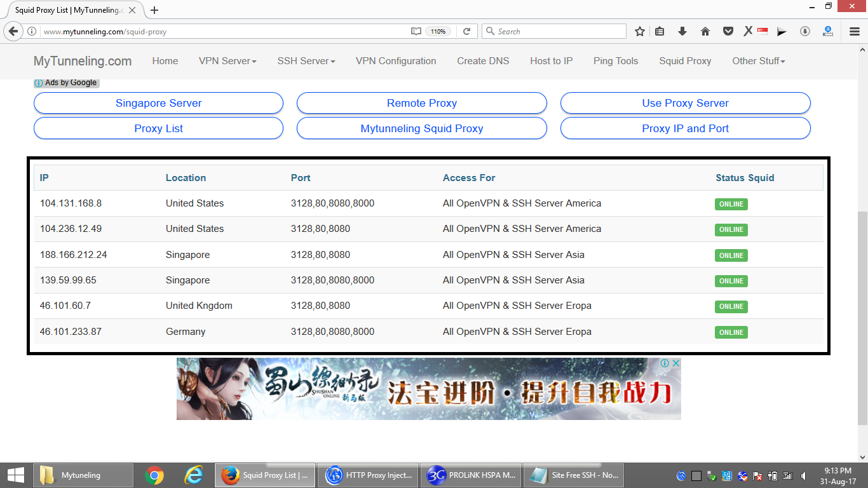The image size is (868, 488).
Task: Click the browser back arrow button
Action: coord(13,31)
